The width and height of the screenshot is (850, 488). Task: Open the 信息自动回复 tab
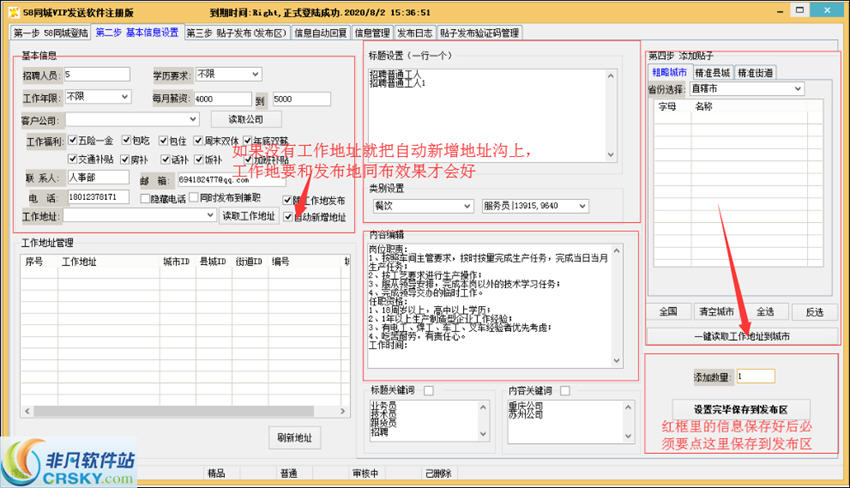click(x=320, y=33)
